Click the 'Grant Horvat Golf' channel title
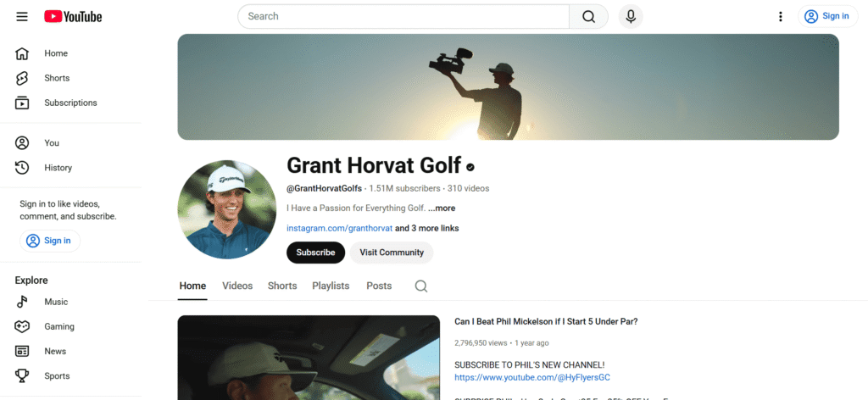 coord(374,165)
